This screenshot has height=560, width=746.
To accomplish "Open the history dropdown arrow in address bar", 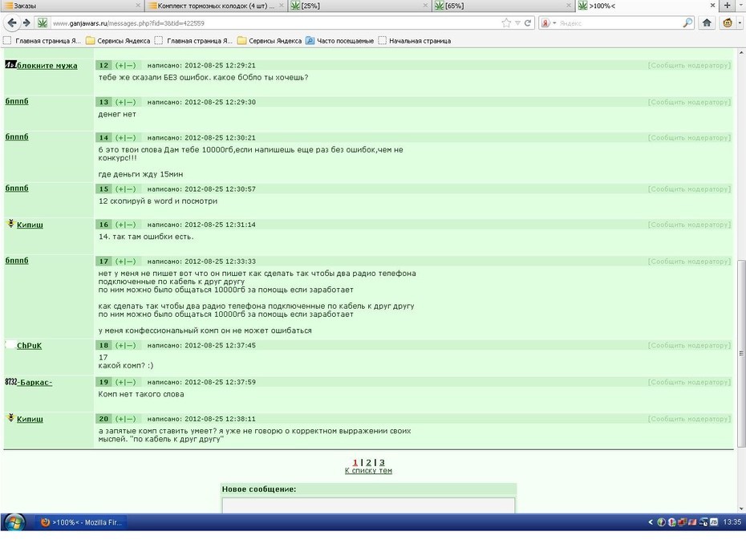I will (517, 22).
